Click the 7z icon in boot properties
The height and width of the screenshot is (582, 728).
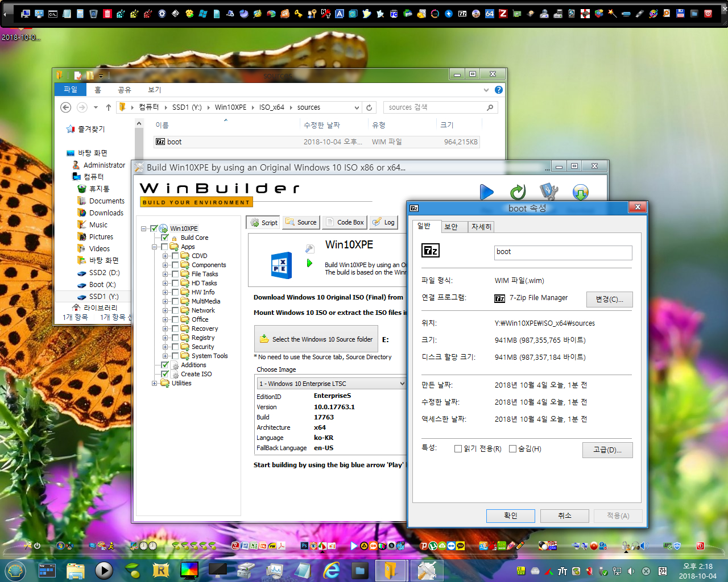(431, 251)
